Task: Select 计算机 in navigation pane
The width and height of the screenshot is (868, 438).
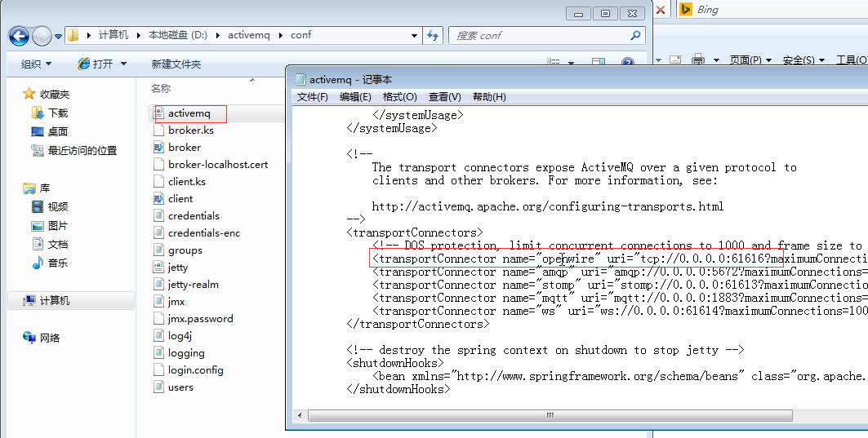Action: pos(54,301)
